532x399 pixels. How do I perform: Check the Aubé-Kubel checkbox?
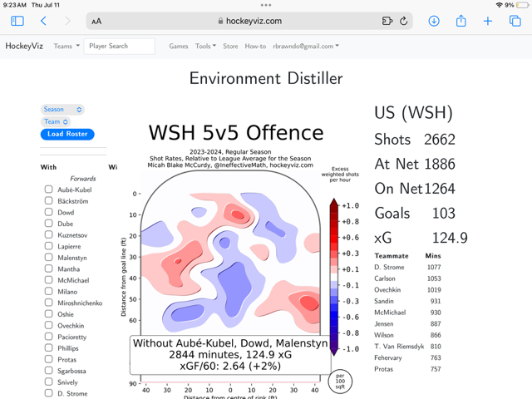pyautogui.click(x=48, y=189)
